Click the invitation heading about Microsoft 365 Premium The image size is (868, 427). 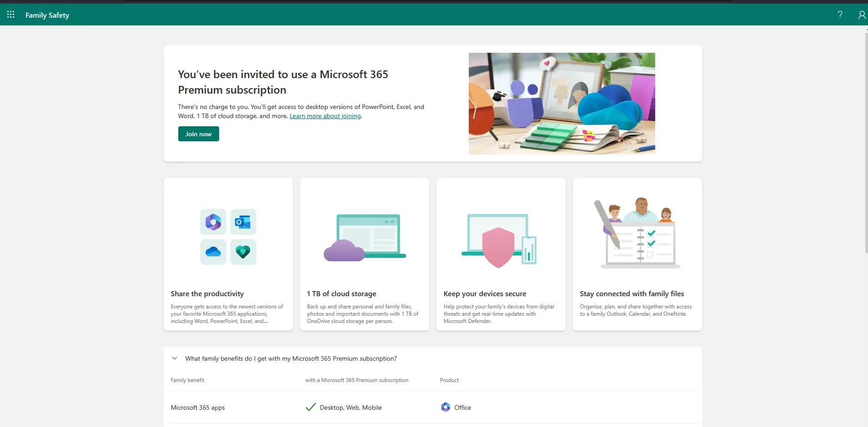(283, 82)
